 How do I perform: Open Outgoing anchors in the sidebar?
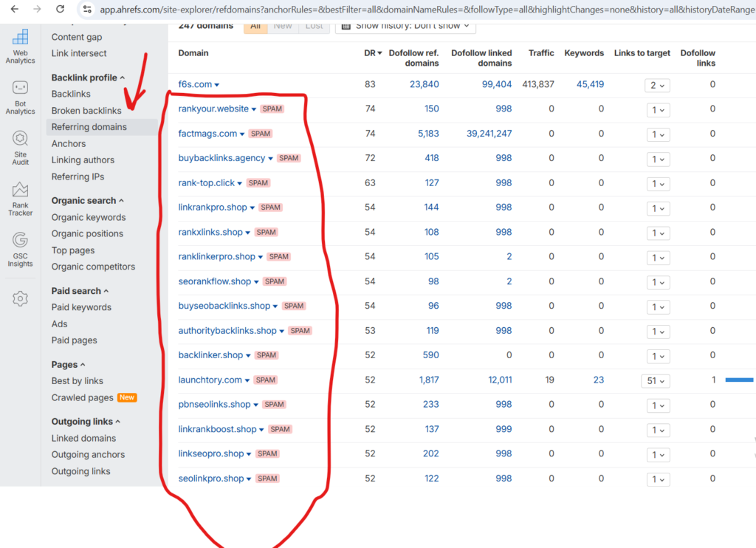tap(88, 455)
